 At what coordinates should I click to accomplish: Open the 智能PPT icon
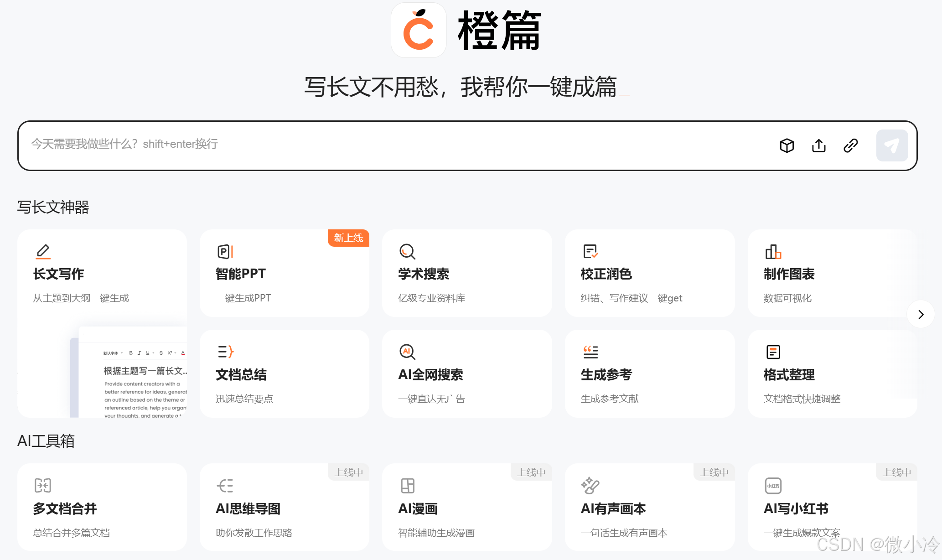tap(225, 251)
